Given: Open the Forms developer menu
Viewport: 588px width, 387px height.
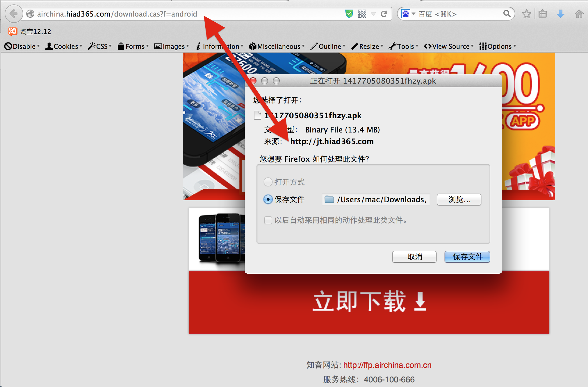Looking at the screenshot, I should (x=133, y=46).
